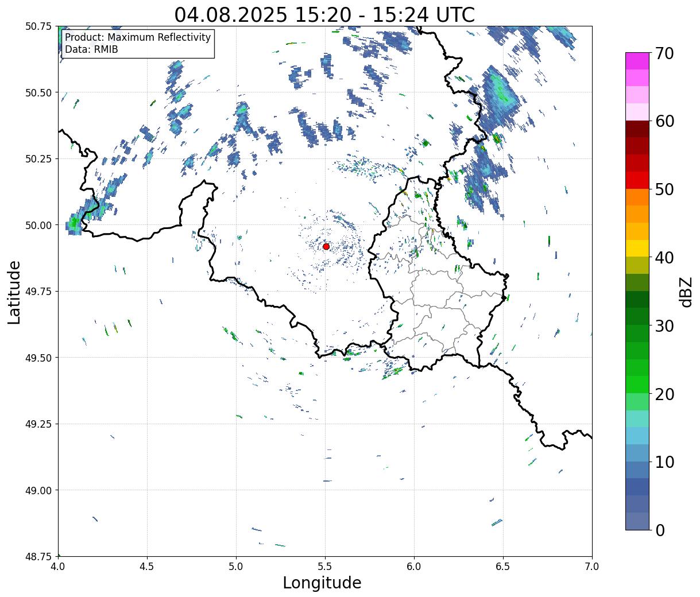
Task: Click the colorbar tick label 30
Action: click(x=664, y=325)
